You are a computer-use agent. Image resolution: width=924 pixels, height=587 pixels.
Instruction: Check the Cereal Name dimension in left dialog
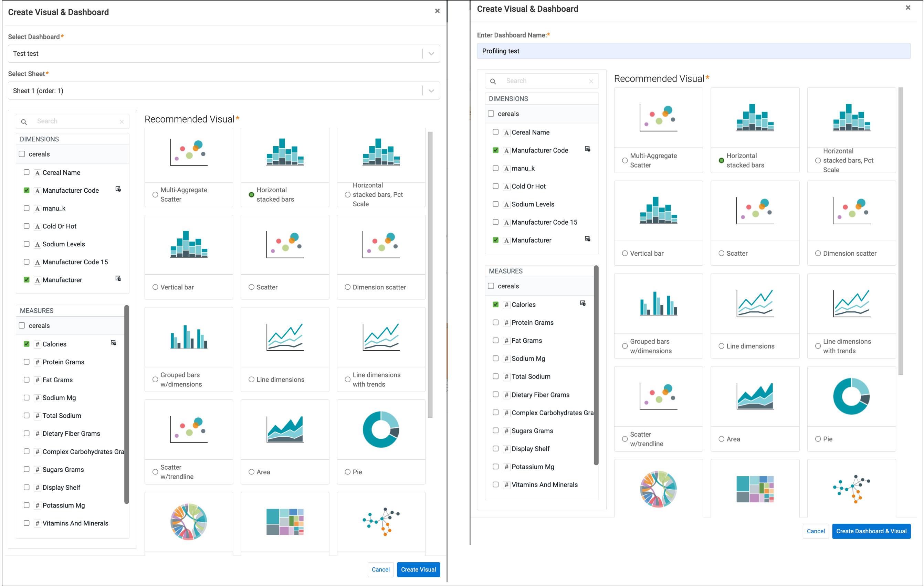click(x=27, y=172)
